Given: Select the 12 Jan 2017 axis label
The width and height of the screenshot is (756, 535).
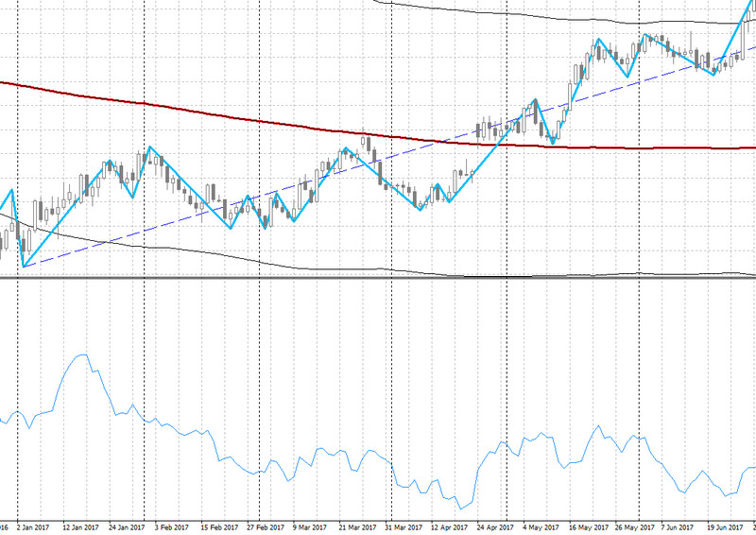Looking at the screenshot, I should (x=79, y=527).
